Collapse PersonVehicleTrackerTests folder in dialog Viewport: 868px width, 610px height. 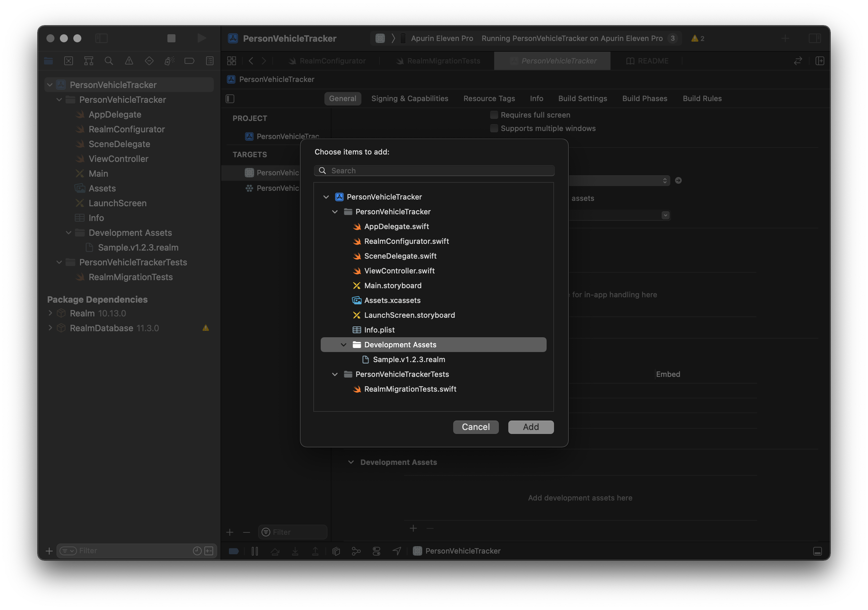coord(335,374)
